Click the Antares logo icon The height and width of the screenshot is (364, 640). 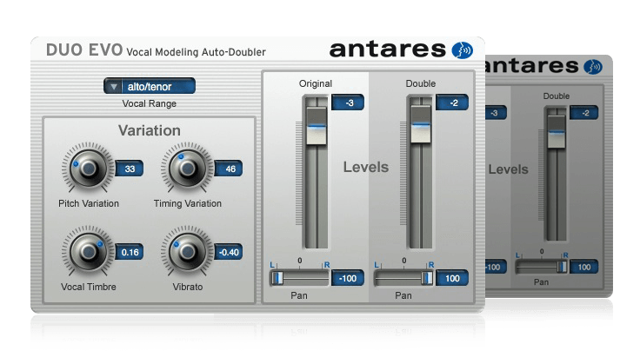[x=463, y=50]
